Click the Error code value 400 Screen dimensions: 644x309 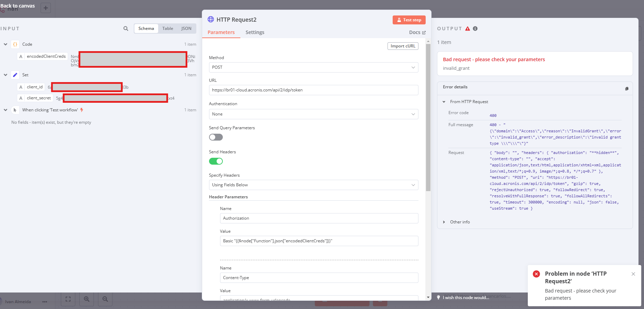click(493, 115)
